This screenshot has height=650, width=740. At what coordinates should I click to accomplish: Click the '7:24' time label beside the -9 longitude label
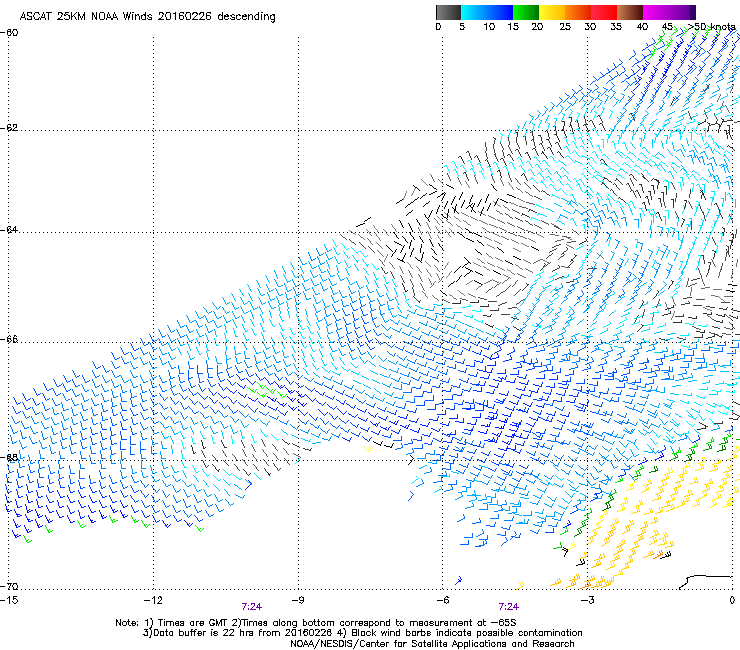tap(252, 607)
